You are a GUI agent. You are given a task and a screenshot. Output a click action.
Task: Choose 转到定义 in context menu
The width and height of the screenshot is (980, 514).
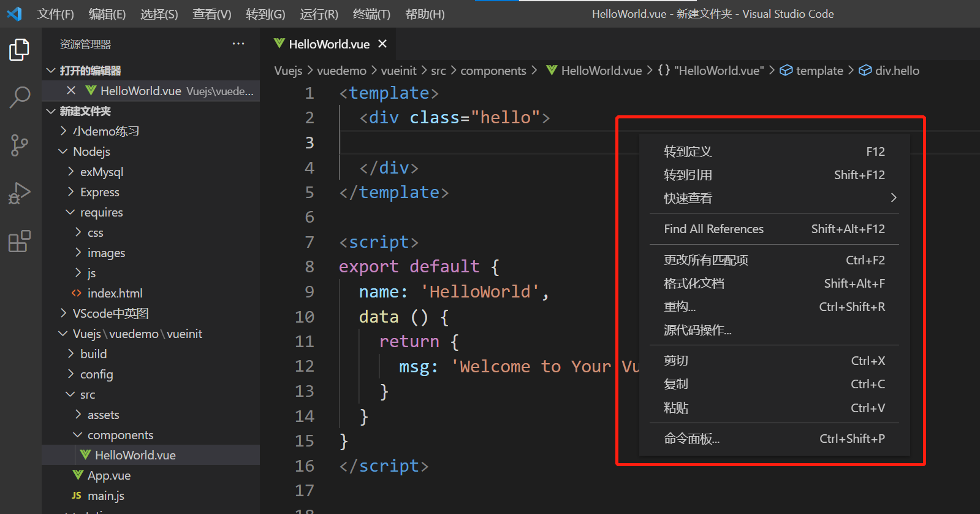point(774,152)
